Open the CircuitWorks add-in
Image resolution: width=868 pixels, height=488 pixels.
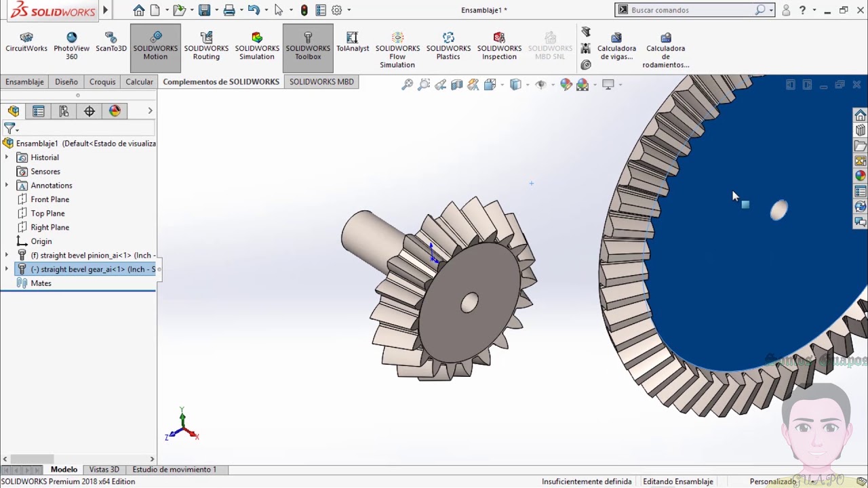[26, 43]
